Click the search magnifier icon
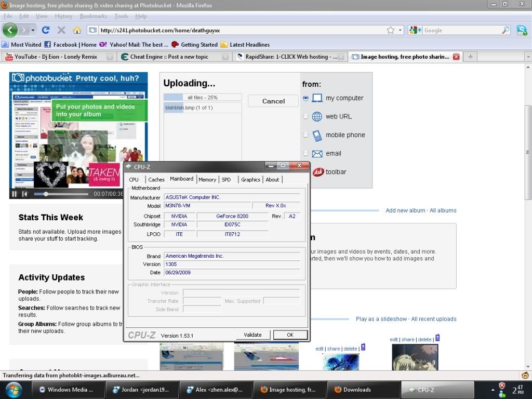This screenshot has width=532, height=399. pos(506,30)
